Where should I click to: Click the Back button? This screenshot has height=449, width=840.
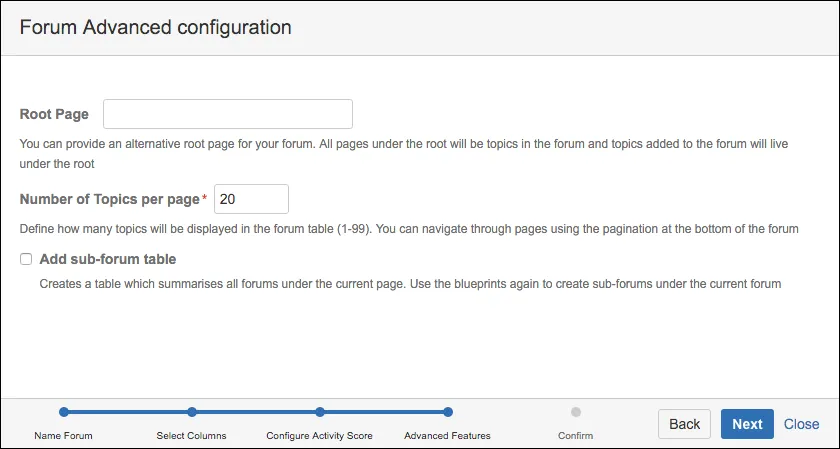click(684, 424)
